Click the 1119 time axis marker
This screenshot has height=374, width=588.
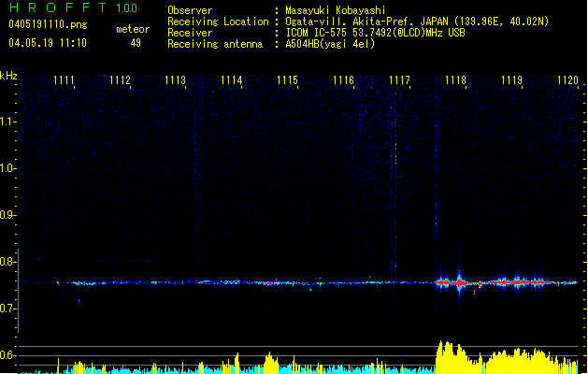click(512, 80)
